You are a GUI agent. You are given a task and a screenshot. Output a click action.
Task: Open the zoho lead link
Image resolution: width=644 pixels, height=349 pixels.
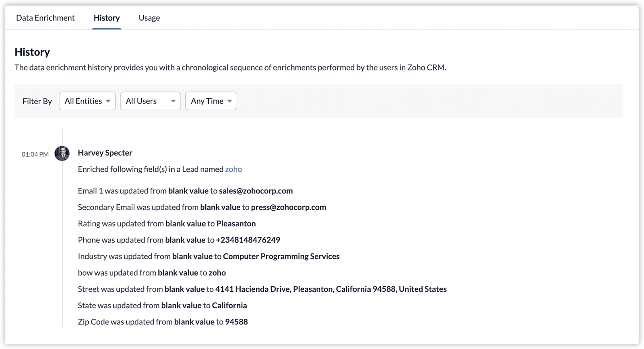pyautogui.click(x=233, y=169)
